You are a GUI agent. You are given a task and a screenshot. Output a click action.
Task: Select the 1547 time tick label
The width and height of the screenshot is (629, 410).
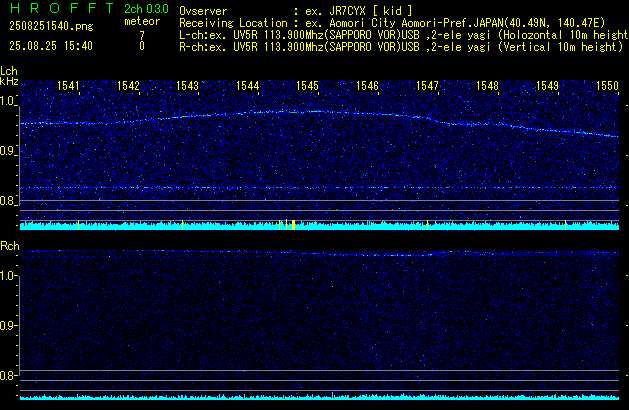(x=427, y=86)
